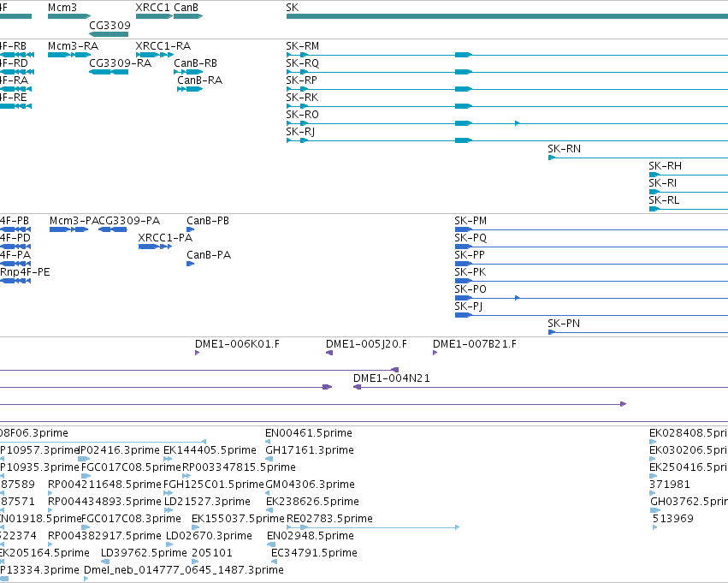Screen dimensions: 728x583
Task: Select the CanB-RA transcript label
Action: [199, 80]
